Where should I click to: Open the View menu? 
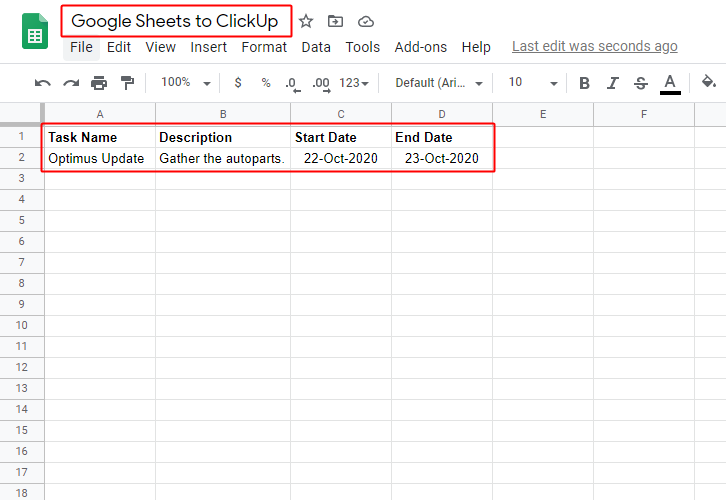tap(160, 47)
